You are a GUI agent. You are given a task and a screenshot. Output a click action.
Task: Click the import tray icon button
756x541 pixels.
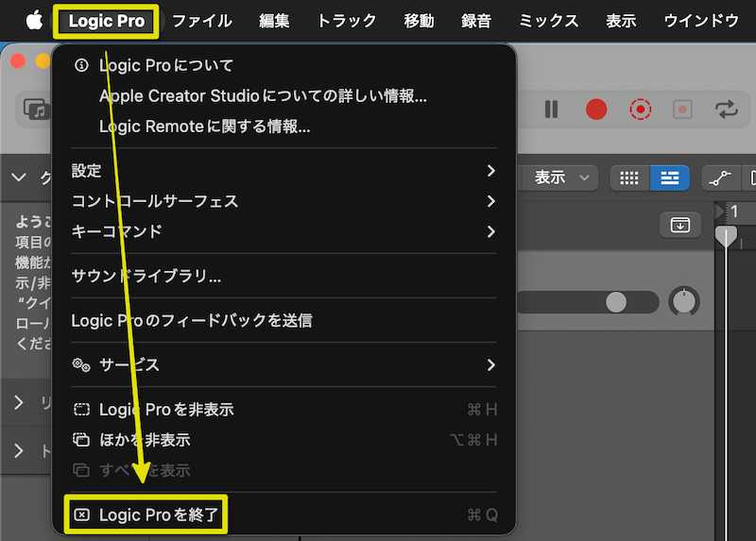[x=679, y=225]
